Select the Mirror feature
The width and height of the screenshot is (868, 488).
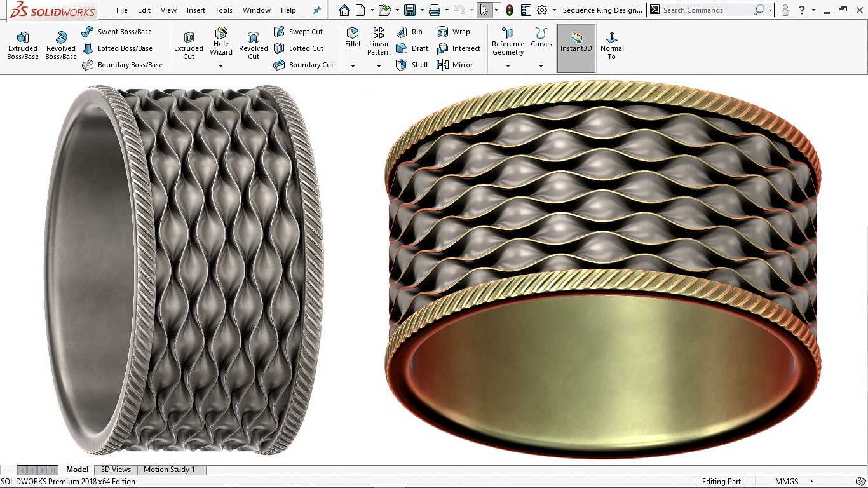(455, 65)
